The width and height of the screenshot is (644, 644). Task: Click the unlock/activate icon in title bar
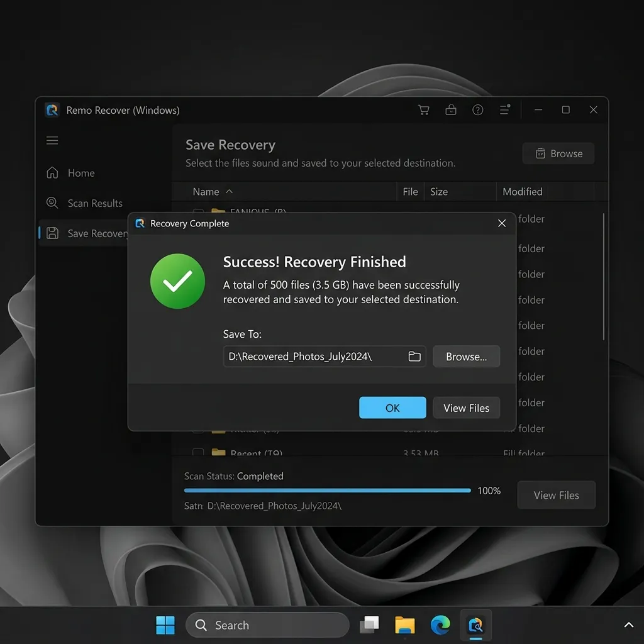tap(450, 109)
